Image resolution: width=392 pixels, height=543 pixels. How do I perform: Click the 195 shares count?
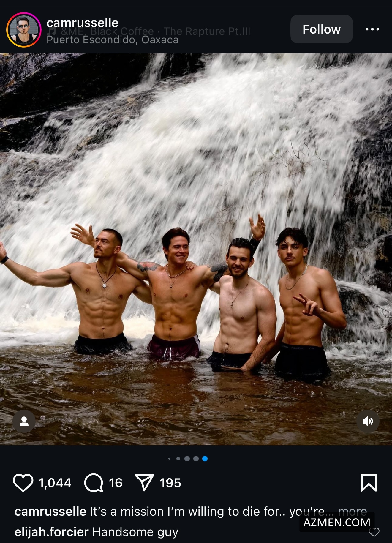[x=170, y=483]
